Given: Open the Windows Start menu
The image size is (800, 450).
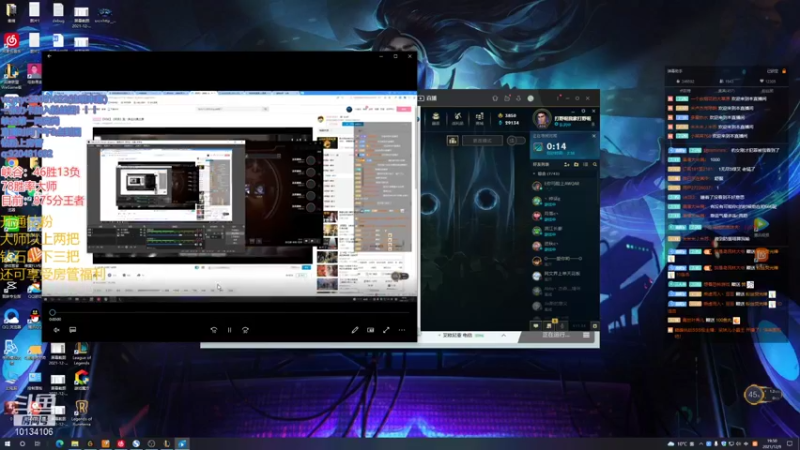Looking at the screenshot, I should pos(7,444).
